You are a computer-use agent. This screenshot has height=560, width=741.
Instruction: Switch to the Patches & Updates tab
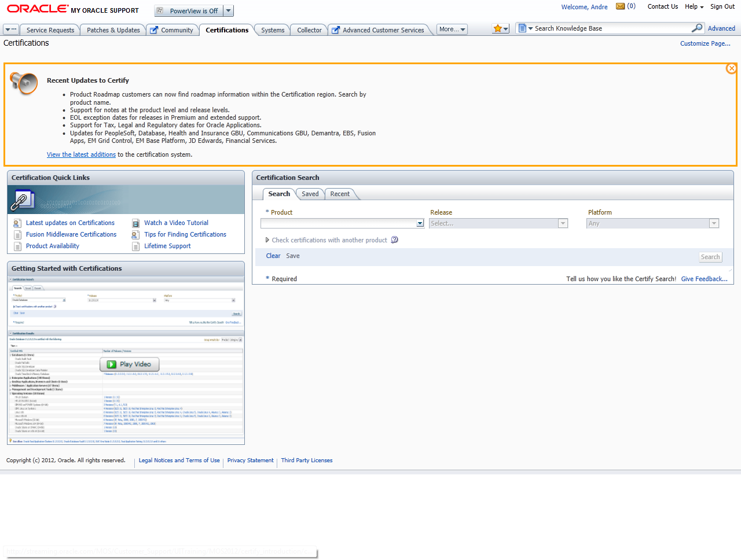pos(113,30)
